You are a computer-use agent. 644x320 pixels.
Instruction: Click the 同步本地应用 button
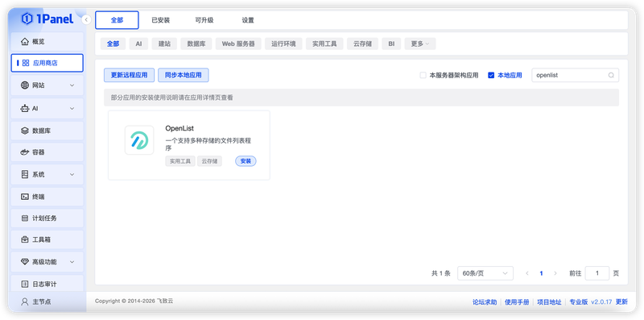click(x=184, y=75)
